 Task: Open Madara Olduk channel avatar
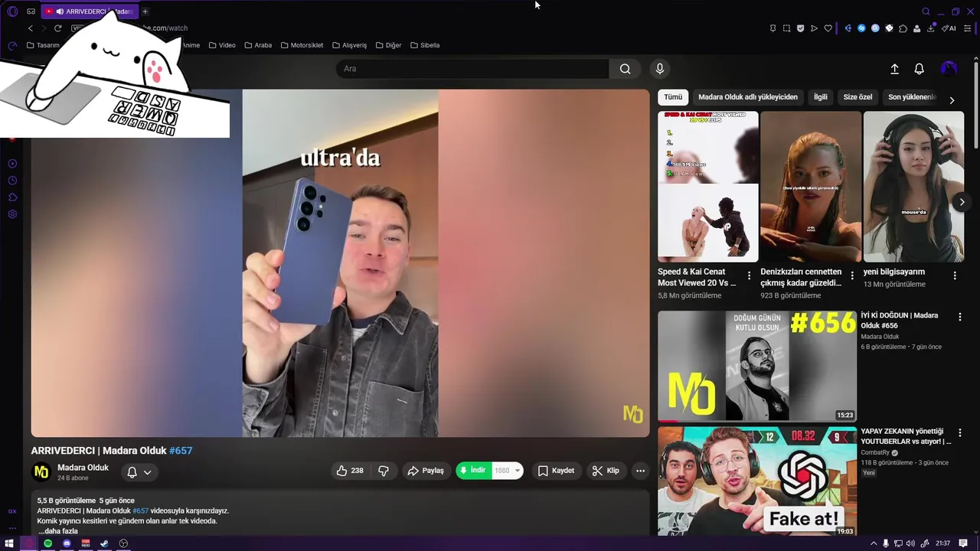pos(41,472)
